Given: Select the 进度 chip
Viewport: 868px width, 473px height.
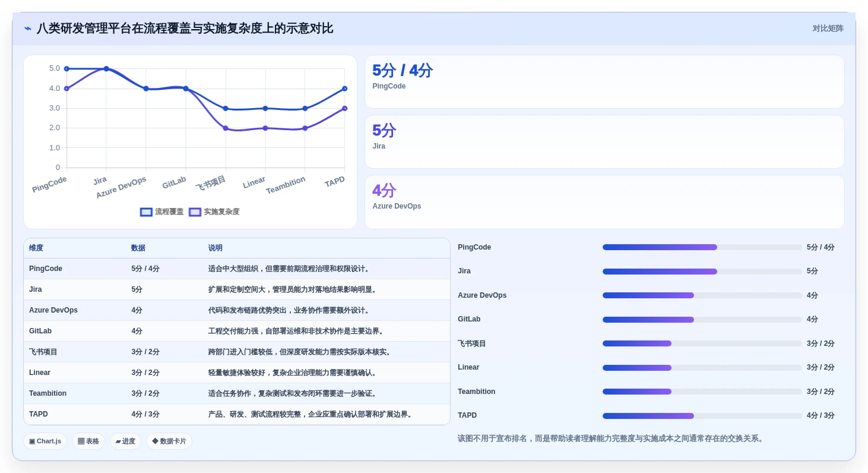Looking at the screenshot, I should pos(125,442).
